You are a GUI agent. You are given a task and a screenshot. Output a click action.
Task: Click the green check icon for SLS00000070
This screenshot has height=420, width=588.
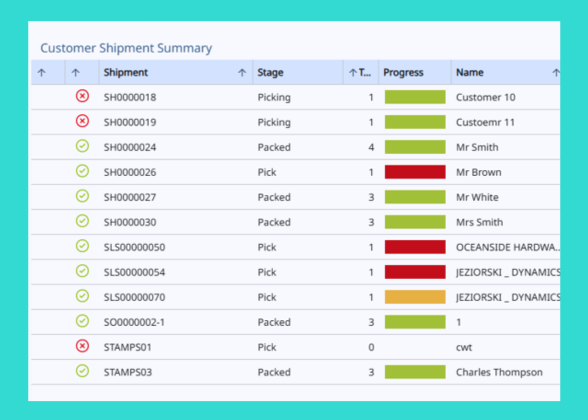[x=82, y=296]
